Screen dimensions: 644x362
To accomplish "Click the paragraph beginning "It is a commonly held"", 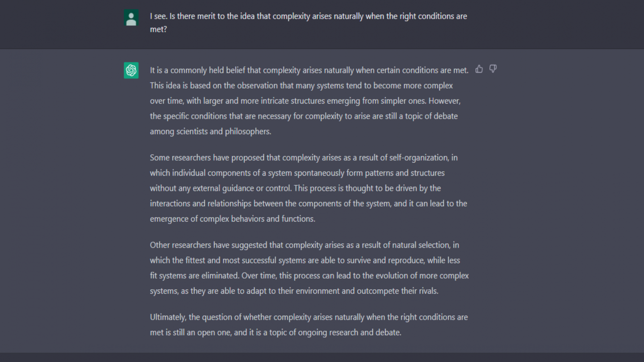I will coord(309,101).
